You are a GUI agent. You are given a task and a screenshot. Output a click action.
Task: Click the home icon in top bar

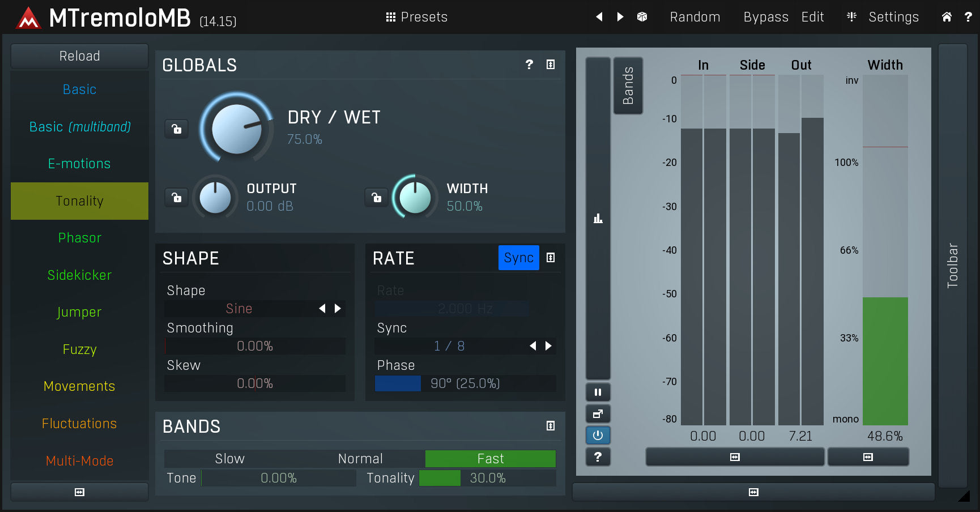[947, 17]
